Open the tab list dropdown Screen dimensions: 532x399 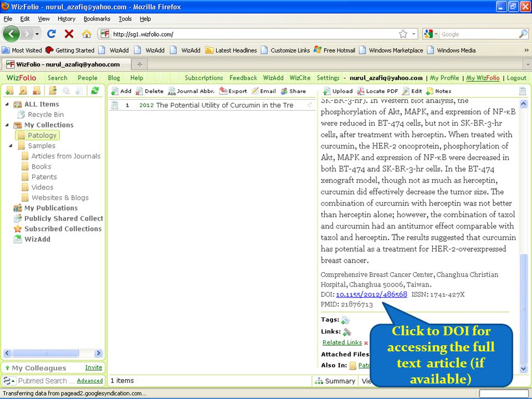(x=528, y=64)
